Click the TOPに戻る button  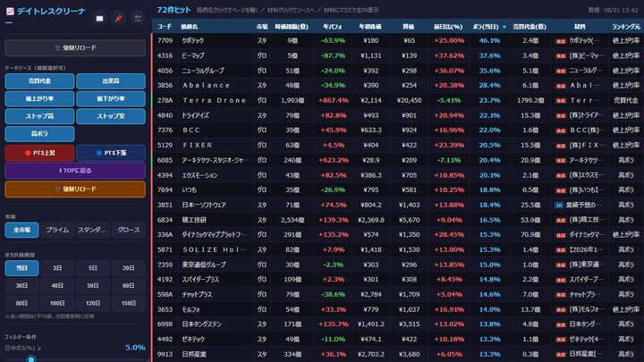coord(75,171)
